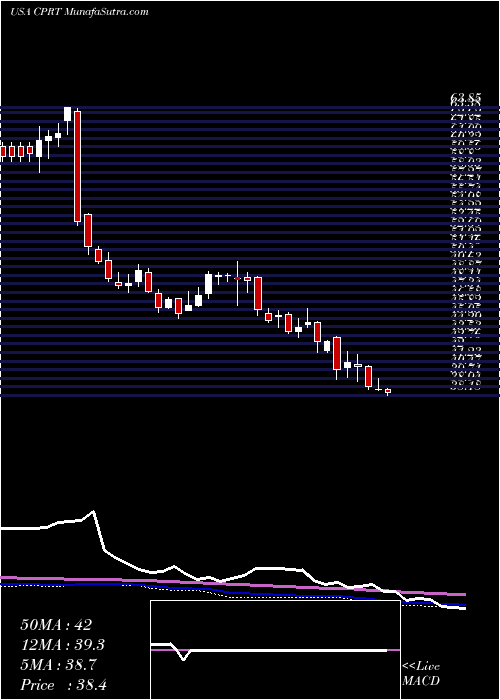
Task: Click the tallest red candlestick of the sharp drop
Action: point(78,167)
